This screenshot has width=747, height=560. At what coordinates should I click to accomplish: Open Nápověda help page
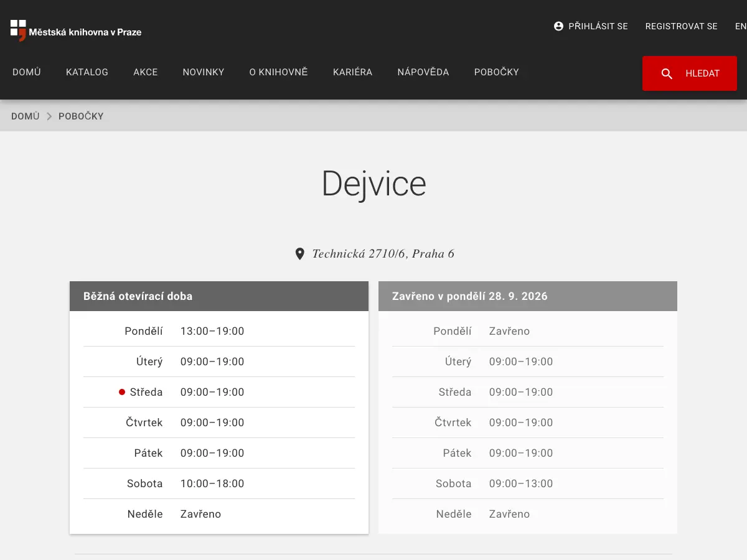click(x=423, y=72)
